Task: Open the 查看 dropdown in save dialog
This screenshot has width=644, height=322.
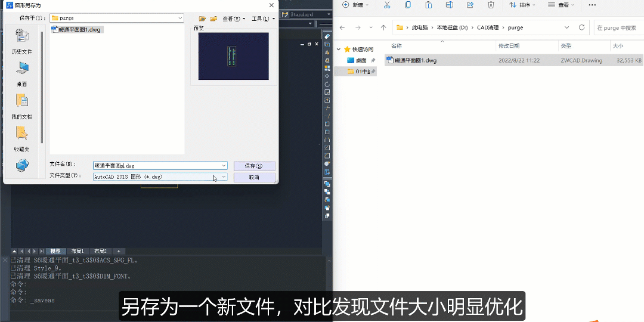Action: 234,18
